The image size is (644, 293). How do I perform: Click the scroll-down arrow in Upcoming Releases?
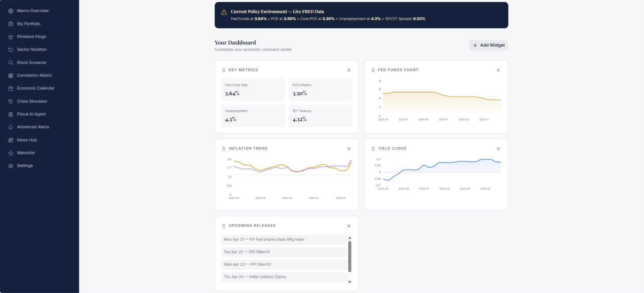tap(350, 282)
